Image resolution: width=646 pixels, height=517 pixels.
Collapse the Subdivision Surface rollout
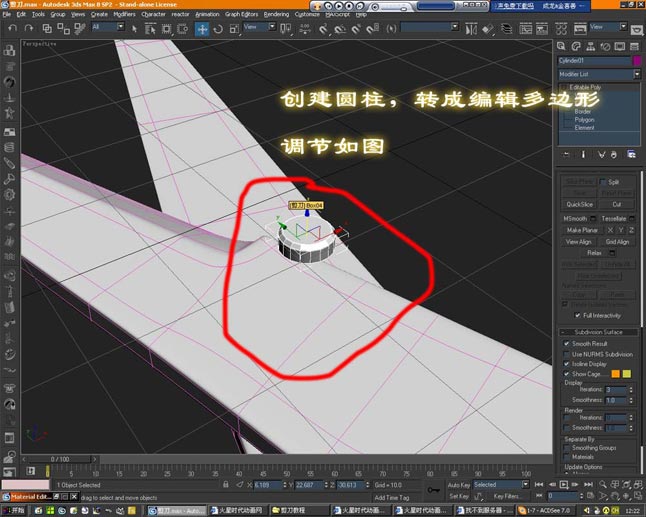pyautogui.click(x=598, y=332)
